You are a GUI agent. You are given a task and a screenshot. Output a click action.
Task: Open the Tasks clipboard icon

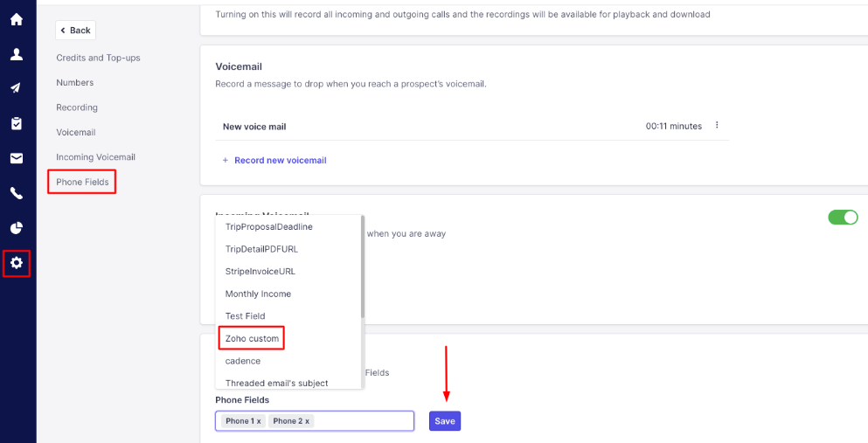point(16,123)
